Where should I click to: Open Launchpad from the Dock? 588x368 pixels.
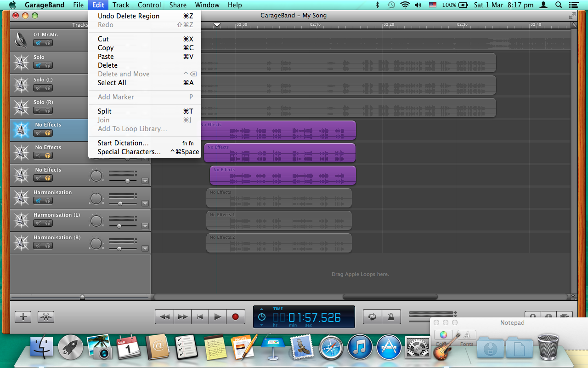tap(71, 347)
